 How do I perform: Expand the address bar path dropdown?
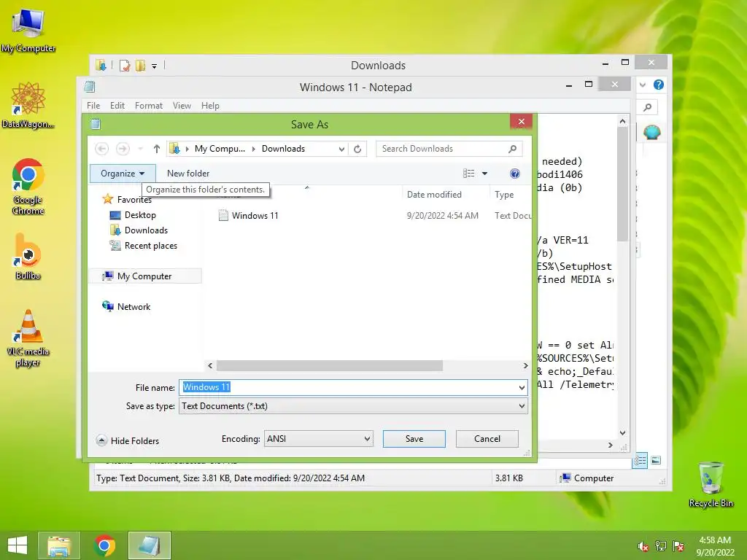pos(341,149)
